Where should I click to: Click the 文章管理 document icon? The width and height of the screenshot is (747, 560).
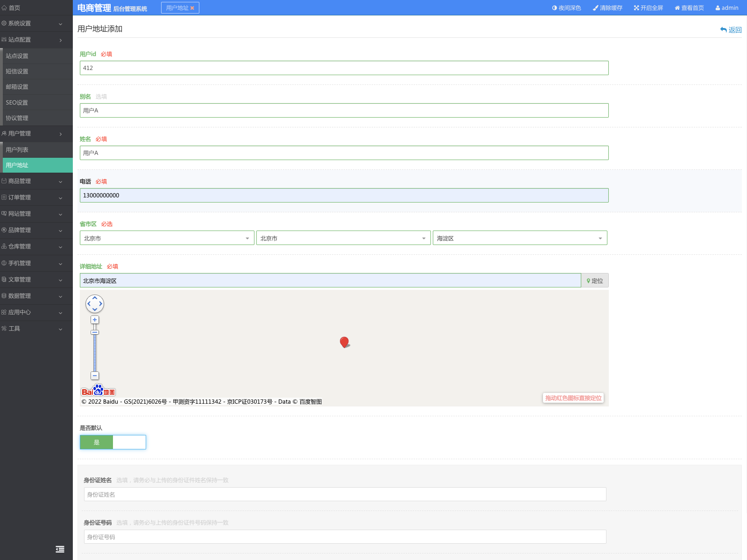4,280
